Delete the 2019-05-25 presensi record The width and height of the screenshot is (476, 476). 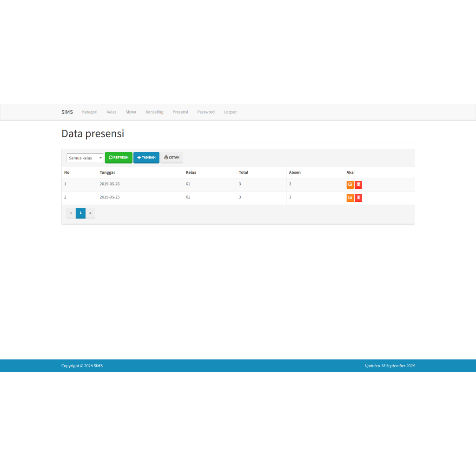358,198
